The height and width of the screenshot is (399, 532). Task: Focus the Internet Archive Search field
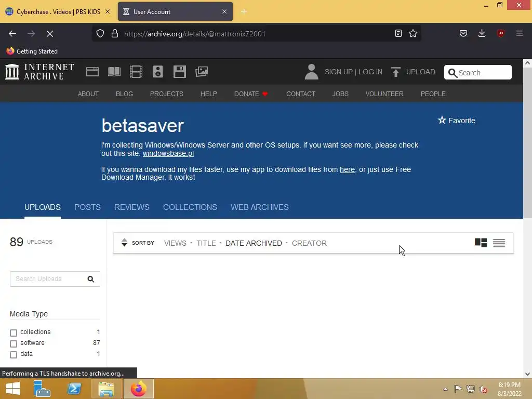pyautogui.click(x=478, y=72)
